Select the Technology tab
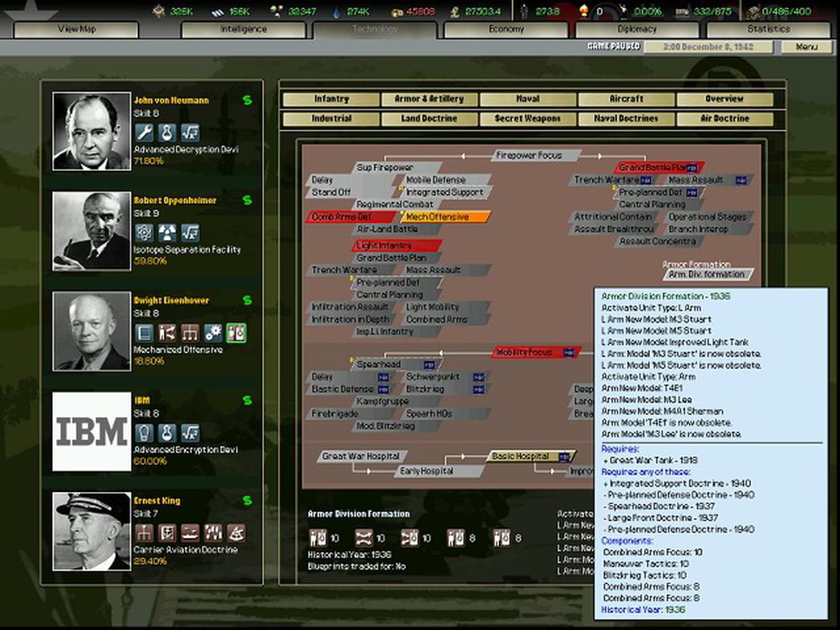This screenshot has width=840, height=630. click(x=375, y=29)
